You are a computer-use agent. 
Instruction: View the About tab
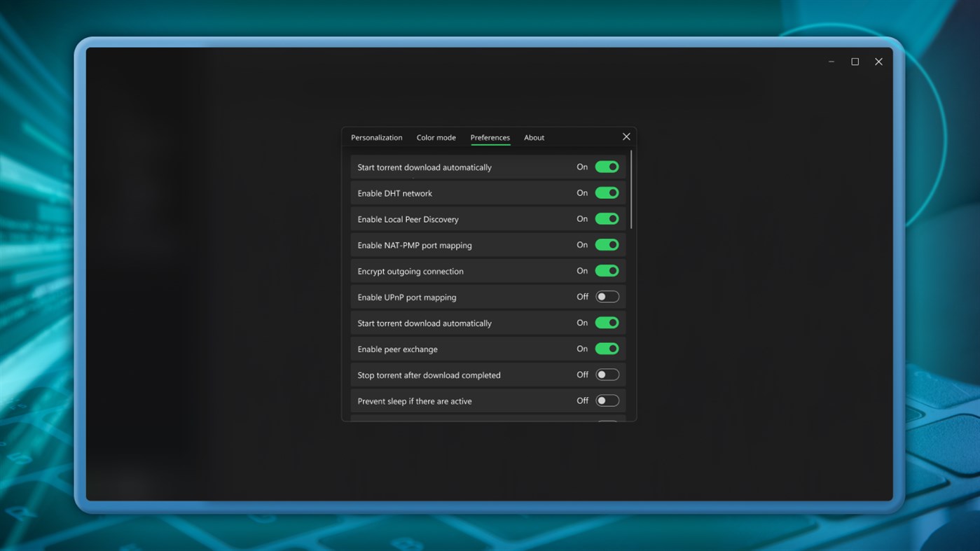534,137
